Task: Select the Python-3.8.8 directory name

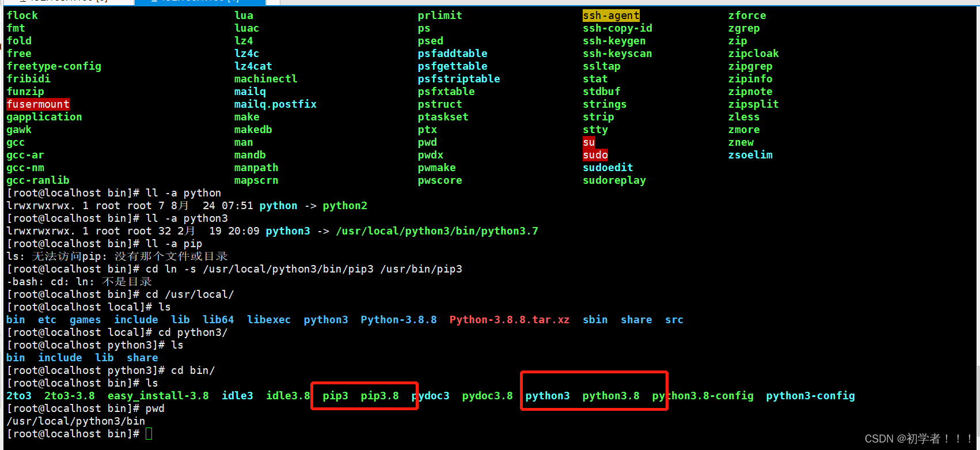Action: (398, 320)
